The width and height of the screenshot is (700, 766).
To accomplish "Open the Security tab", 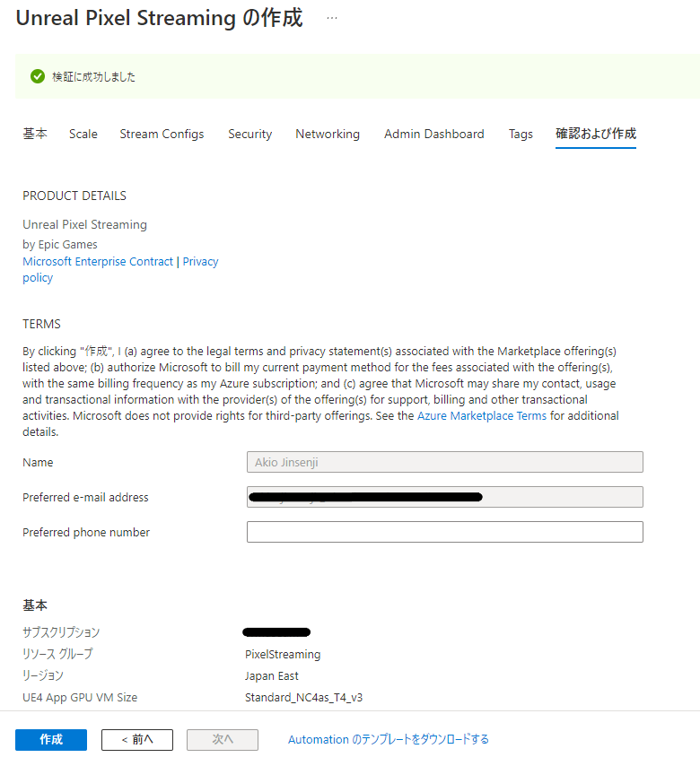I will coord(249,134).
